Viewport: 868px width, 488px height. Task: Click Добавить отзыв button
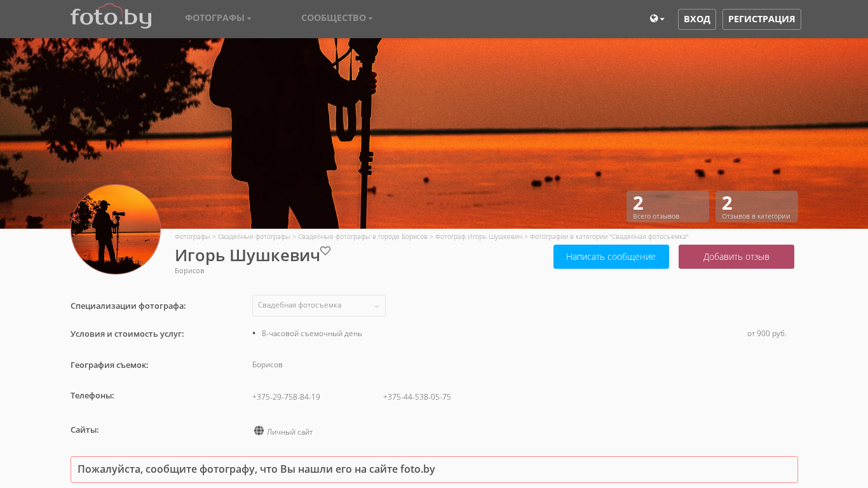pos(736,257)
